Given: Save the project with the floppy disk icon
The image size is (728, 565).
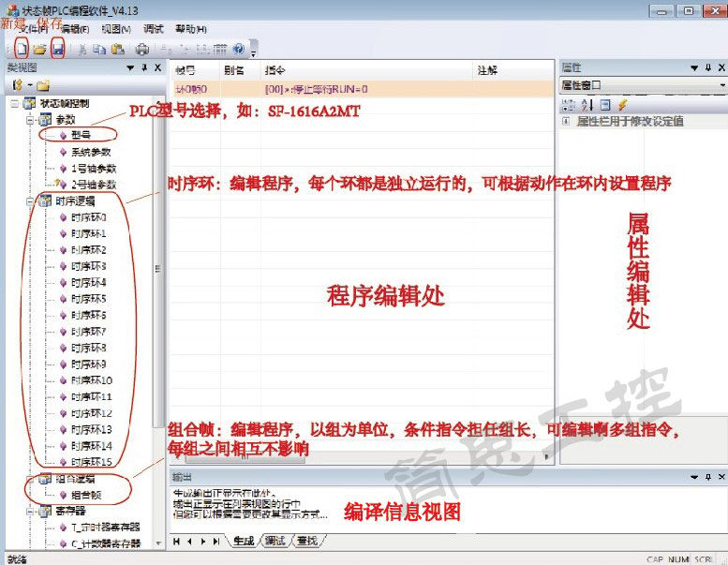Looking at the screenshot, I should coord(57,49).
